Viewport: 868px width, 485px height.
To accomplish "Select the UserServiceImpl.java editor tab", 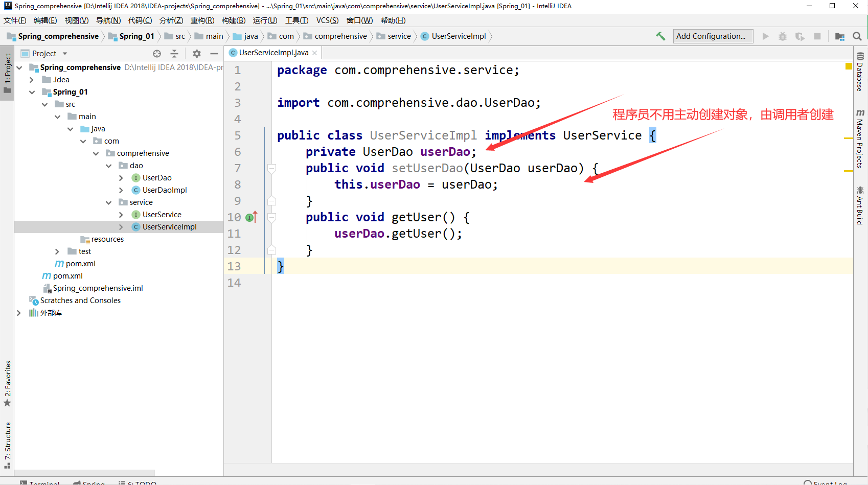I will point(273,53).
